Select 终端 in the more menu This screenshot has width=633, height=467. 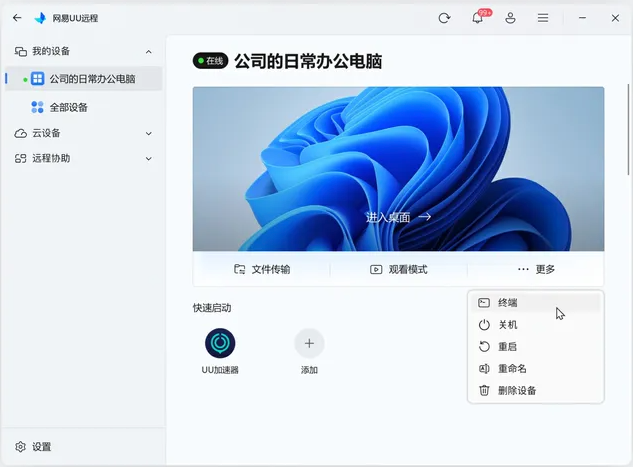point(536,303)
